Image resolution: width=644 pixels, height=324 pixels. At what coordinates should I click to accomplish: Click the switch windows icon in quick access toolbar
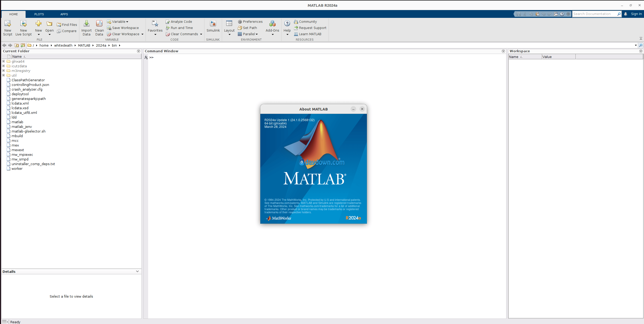[556, 14]
